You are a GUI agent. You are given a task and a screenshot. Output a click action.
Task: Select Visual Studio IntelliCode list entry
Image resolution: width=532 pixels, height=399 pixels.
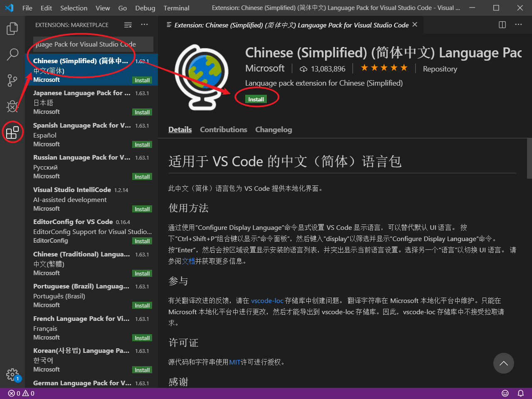coord(91,199)
